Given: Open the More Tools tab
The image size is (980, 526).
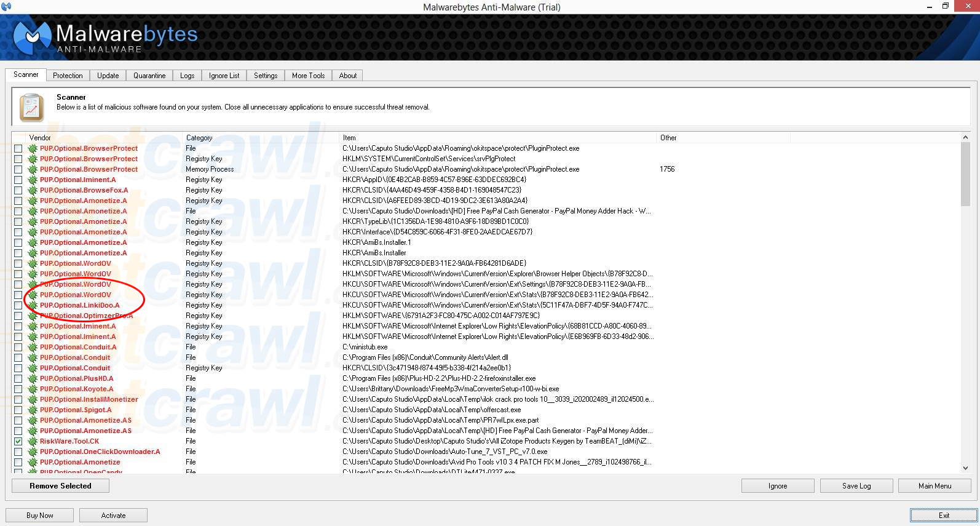Looking at the screenshot, I should pyautogui.click(x=308, y=76).
